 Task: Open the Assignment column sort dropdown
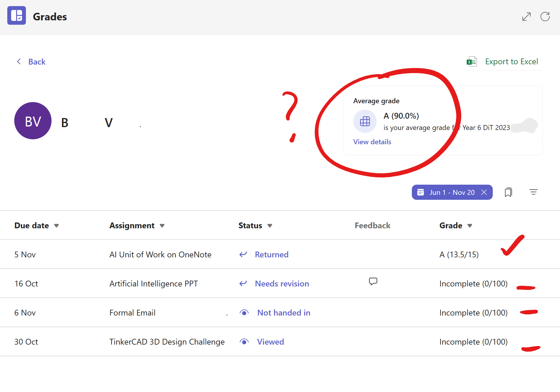click(x=162, y=226)
